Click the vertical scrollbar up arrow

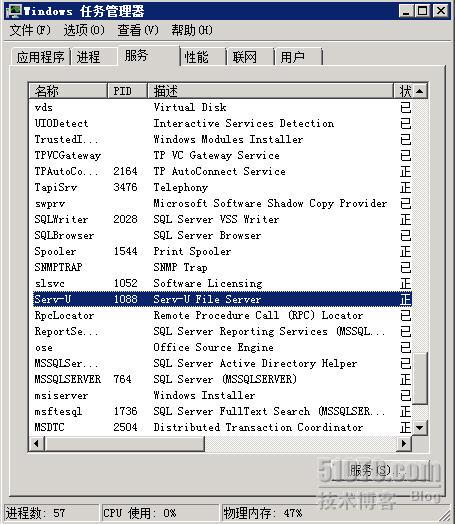[420, 91]
